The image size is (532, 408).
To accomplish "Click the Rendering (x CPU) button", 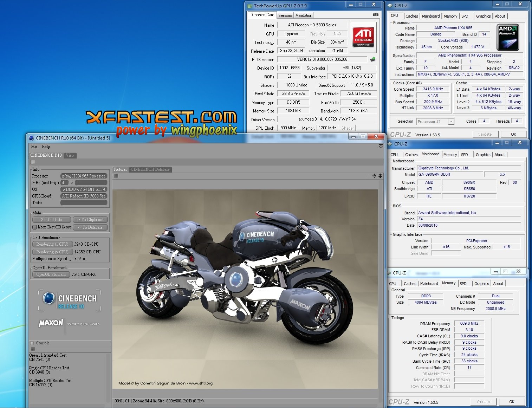I will pos(52,252).
